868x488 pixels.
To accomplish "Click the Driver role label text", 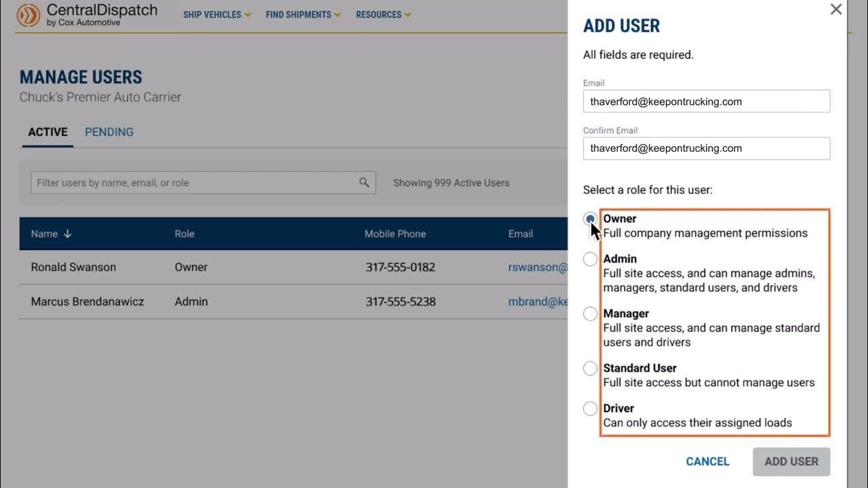I will point(618,409).
